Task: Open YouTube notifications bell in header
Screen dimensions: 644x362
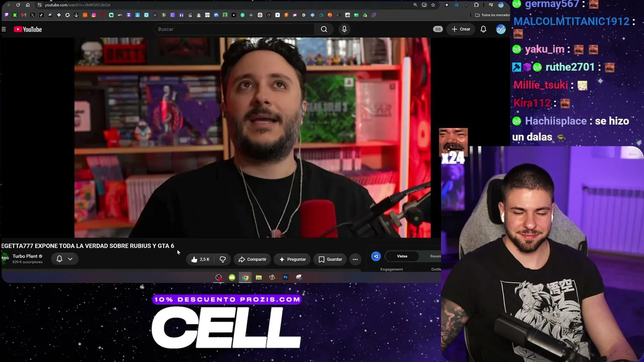Action: coord(483,29)
